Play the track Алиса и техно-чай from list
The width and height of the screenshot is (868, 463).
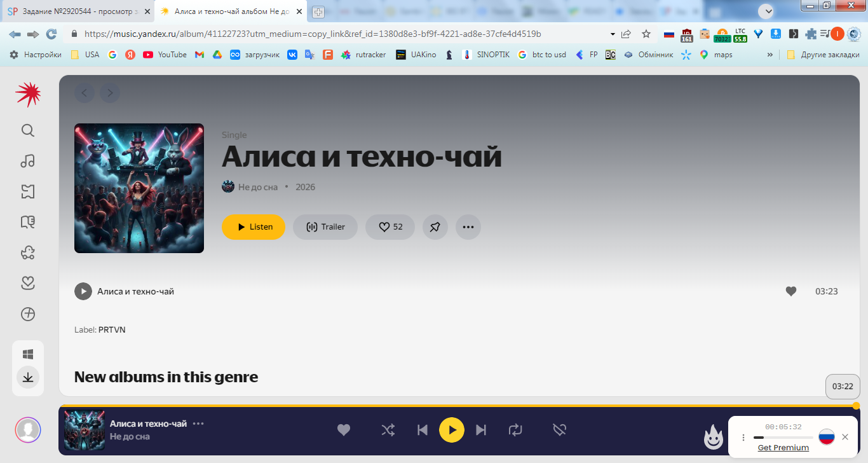point(83,291)
